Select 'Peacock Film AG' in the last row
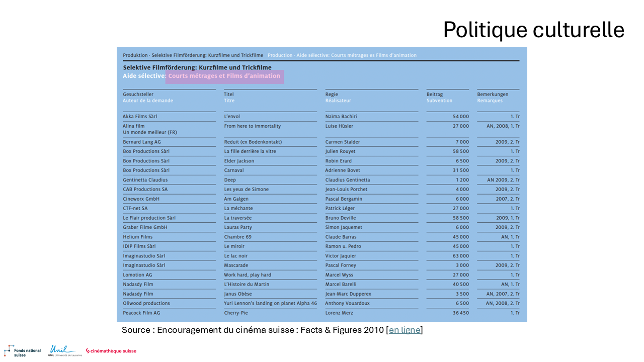This screenshot has width=644, height=362. (141, 313)
